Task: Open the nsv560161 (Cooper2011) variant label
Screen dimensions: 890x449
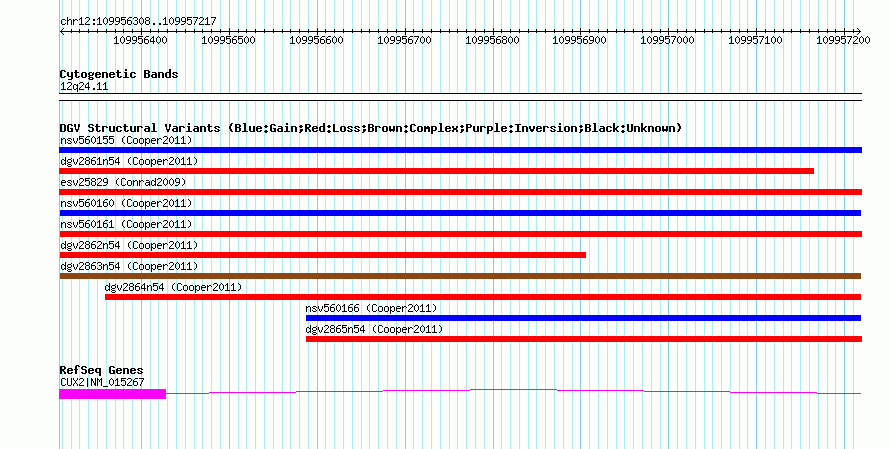Action: (126, 224)
